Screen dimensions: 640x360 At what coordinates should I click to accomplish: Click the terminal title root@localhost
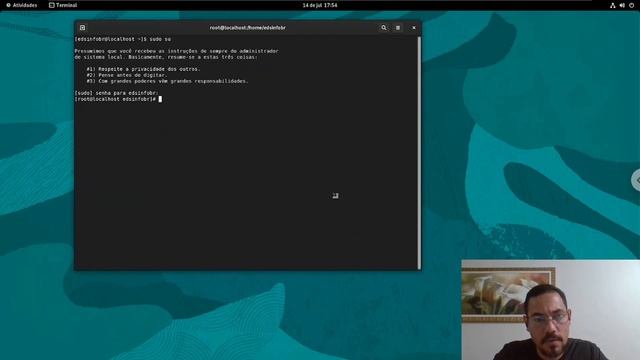247,28
